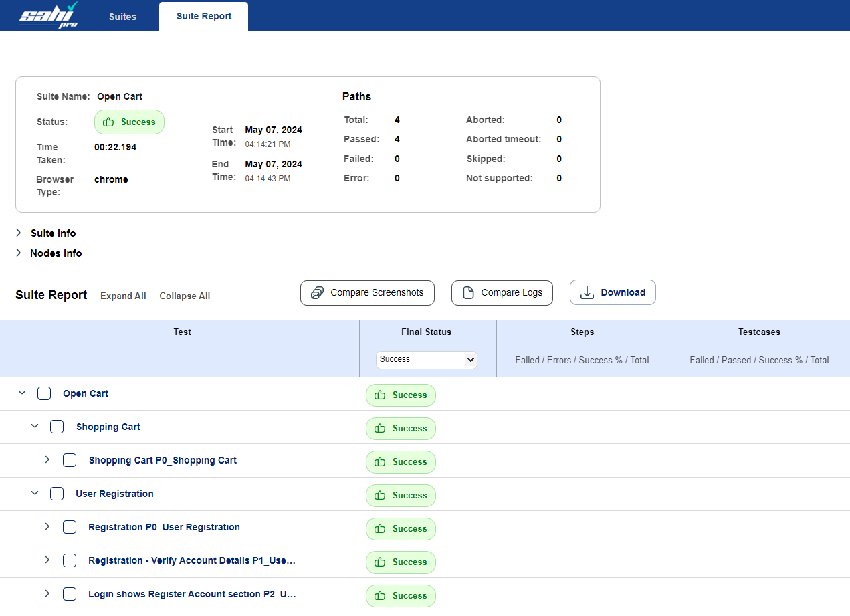
Task: Click the Collapse All link
Action: pyautogui.click(x=185, y=296)
